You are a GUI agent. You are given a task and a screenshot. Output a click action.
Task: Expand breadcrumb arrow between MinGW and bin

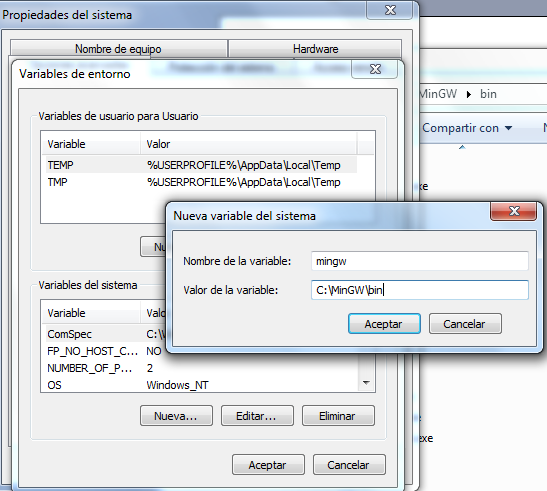pyautogui.click(x=469, y=94)
